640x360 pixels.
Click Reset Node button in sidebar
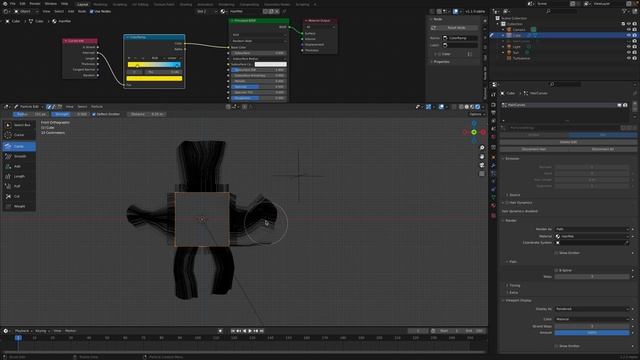(456, 28)
